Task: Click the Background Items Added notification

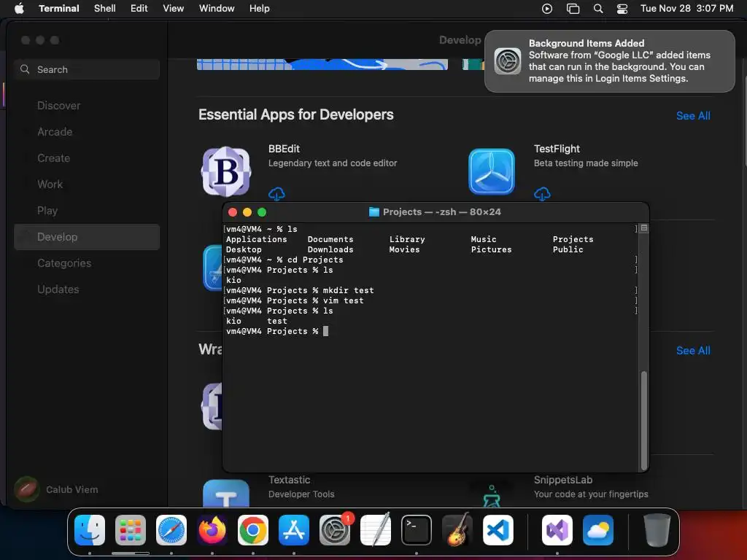Action: [610, 61]
